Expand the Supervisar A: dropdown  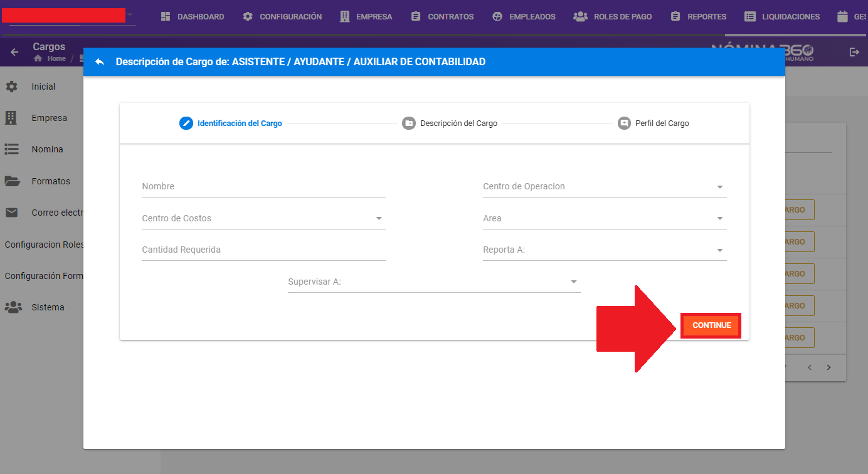[x=434, y=282]
